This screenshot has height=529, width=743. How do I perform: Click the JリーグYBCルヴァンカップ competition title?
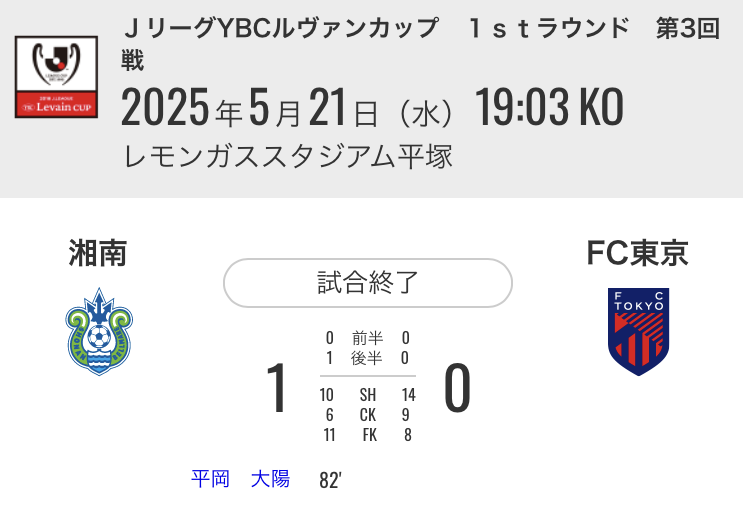coord(281,28)
